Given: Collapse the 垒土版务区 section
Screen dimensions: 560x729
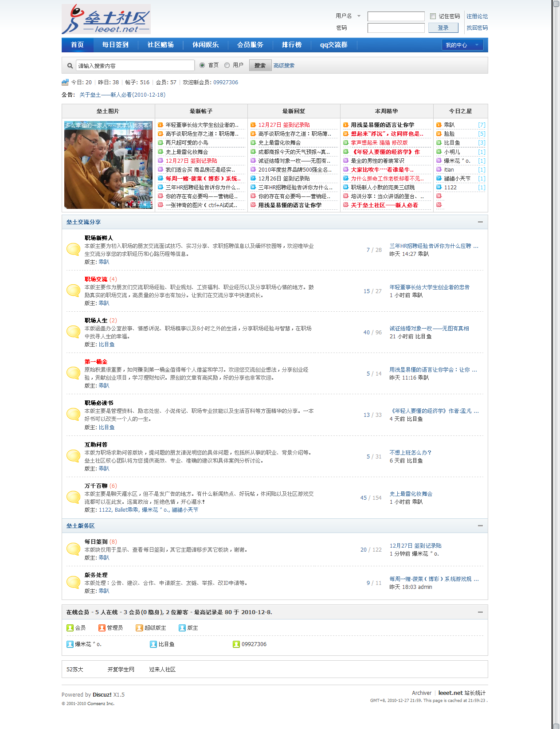Looking at the screenshot, I should (x=480, y=525).
